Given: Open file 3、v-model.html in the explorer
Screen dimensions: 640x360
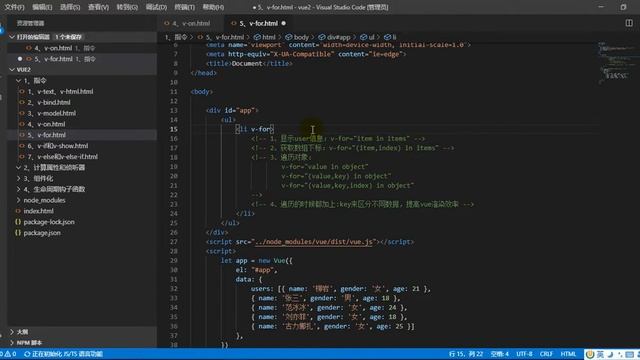Looking at the screenshot, I should [82, 113].
